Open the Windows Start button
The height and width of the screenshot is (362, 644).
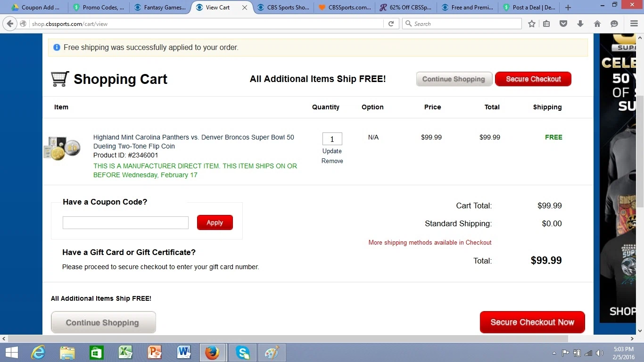point(11,353)
